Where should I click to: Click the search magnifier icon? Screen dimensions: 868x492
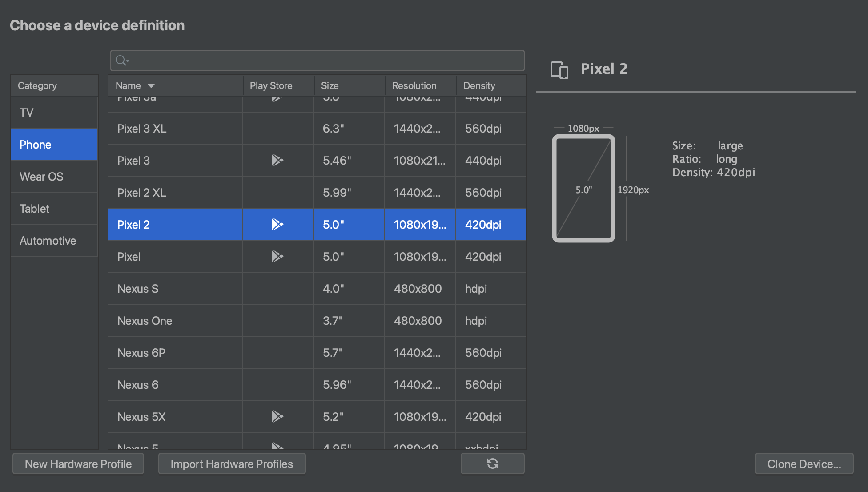pyautogui.click(x=120, y=60)
